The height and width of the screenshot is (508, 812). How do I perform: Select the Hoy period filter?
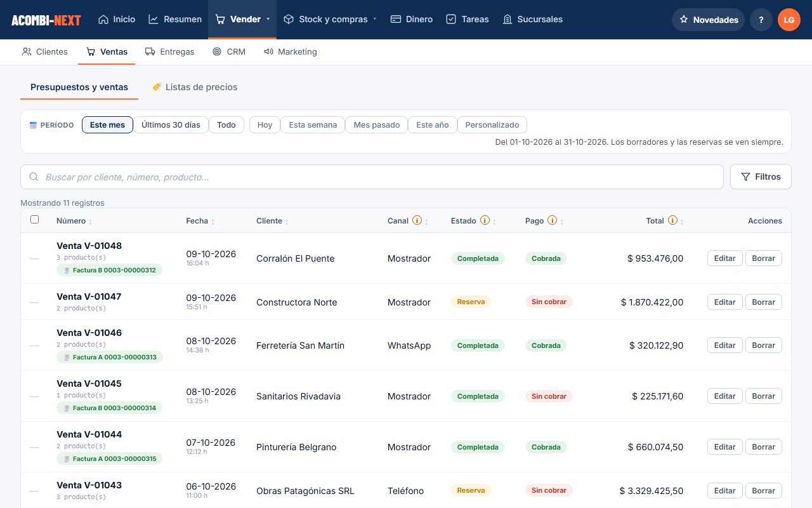pos(265,125)
